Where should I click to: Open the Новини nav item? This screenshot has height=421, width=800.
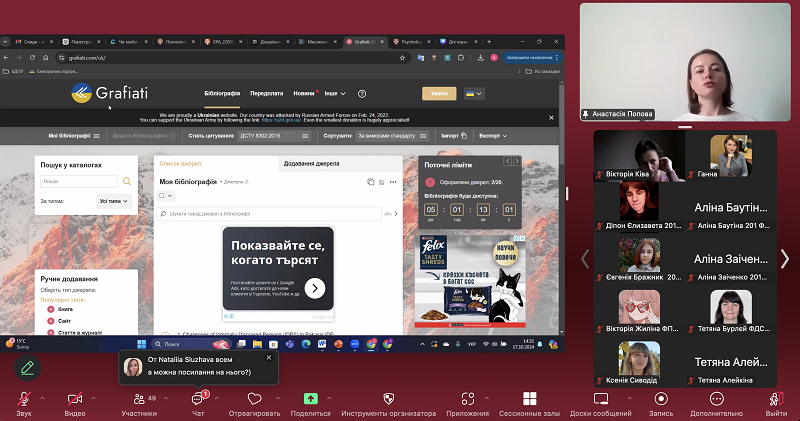304,93
